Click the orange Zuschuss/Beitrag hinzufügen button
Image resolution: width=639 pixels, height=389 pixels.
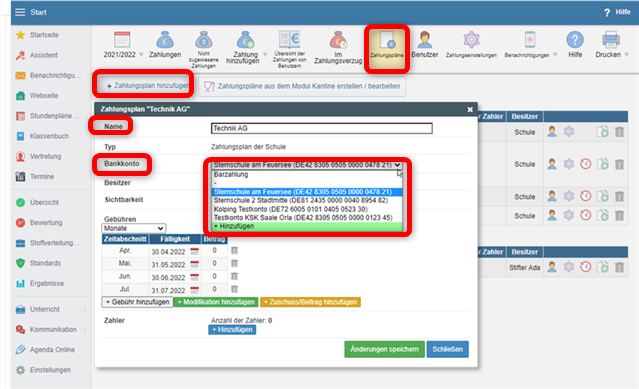pyautogui.click(x=310, y=302)
